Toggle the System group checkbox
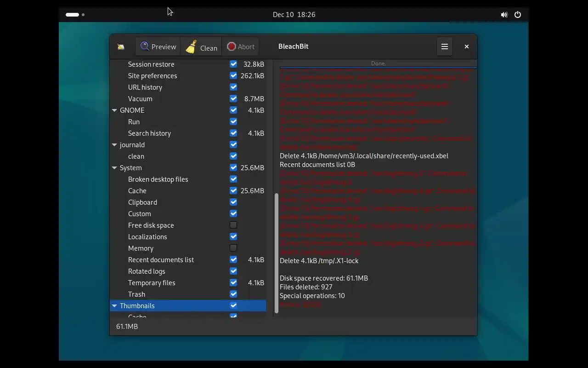 (x=233, y=168)
